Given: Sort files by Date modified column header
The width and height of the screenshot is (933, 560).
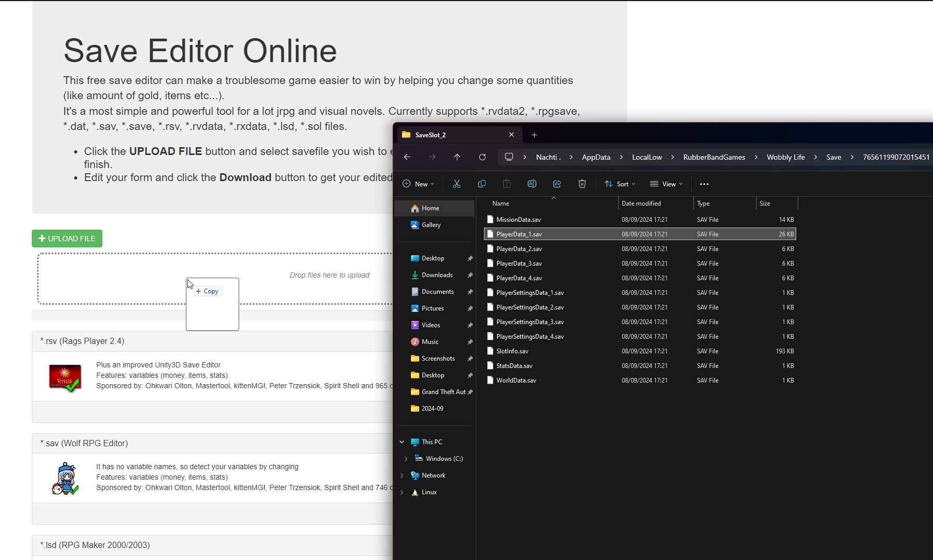Looking at the screenshot, I should pyautogui.click(x=656, y=204).
